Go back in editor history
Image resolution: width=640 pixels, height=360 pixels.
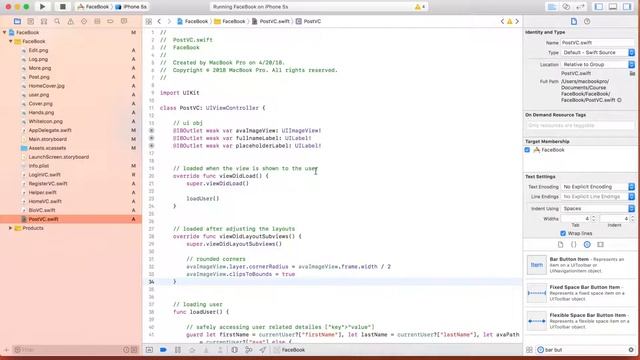click(x=159, y=21)
